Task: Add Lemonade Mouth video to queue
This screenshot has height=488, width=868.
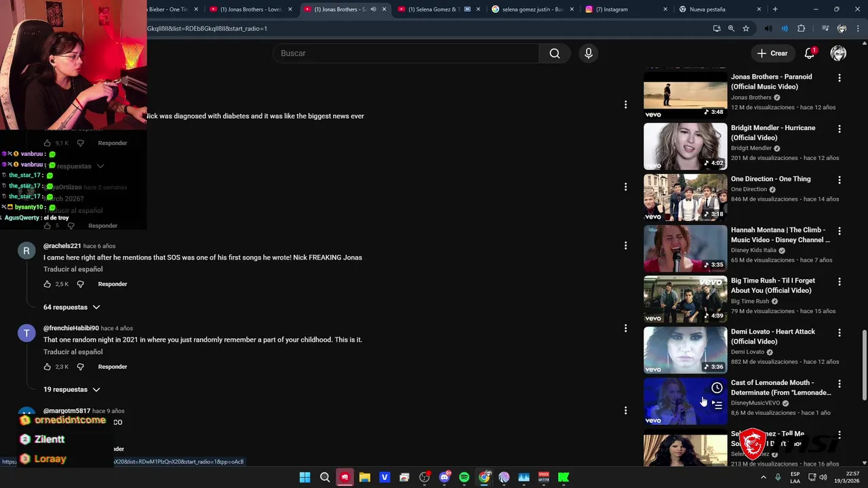Action: tap(717, 404)
